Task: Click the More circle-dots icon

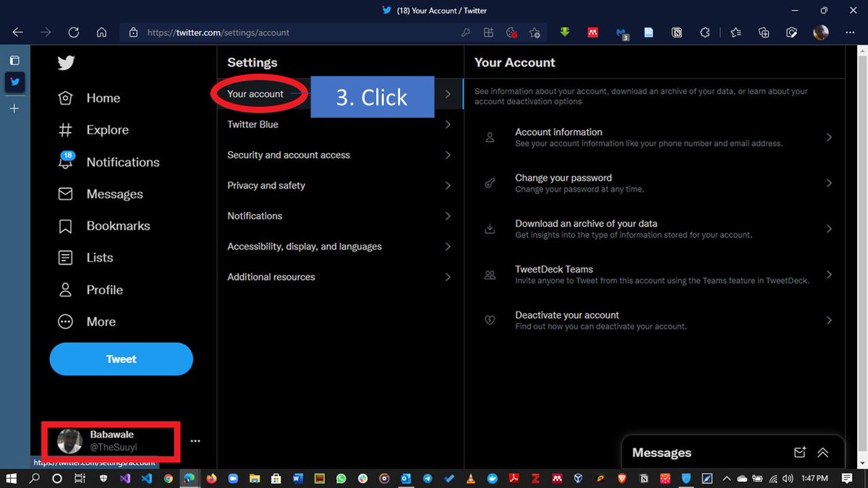Action: pos(65,322)
